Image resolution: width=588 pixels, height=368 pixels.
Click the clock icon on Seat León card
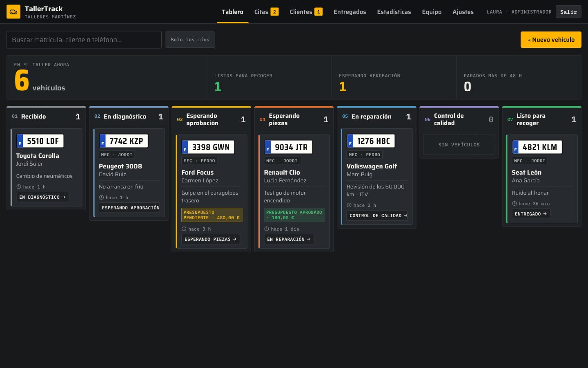(514, 204)
